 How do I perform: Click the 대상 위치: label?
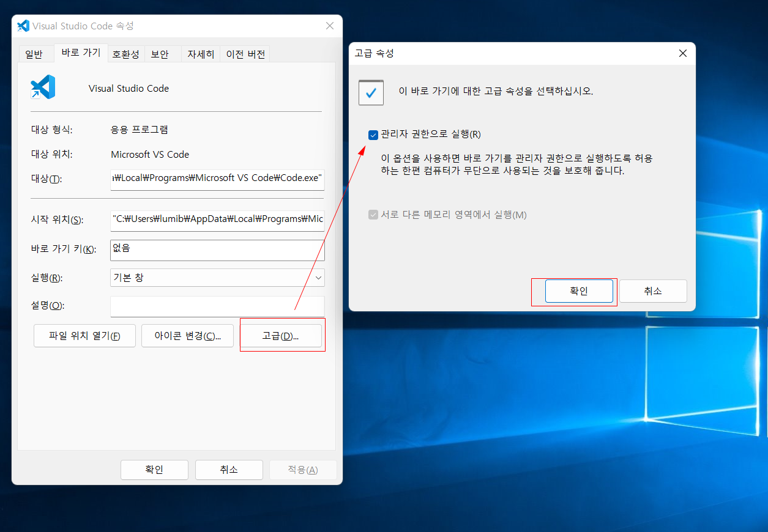click(x=51, y=154)
